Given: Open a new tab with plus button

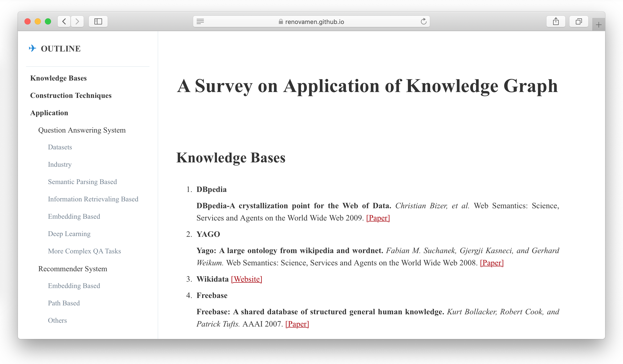Looking at the screenshot, I should (x=599, y=25).
